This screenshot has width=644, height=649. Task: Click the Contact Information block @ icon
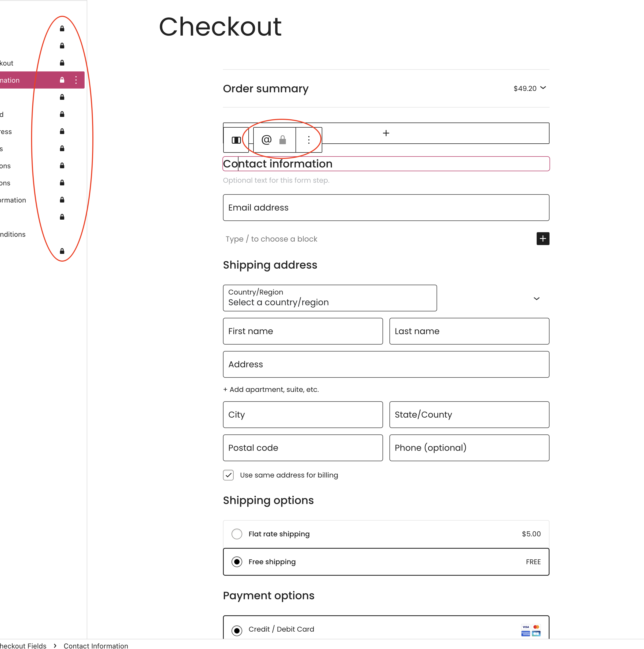[266, 140]
